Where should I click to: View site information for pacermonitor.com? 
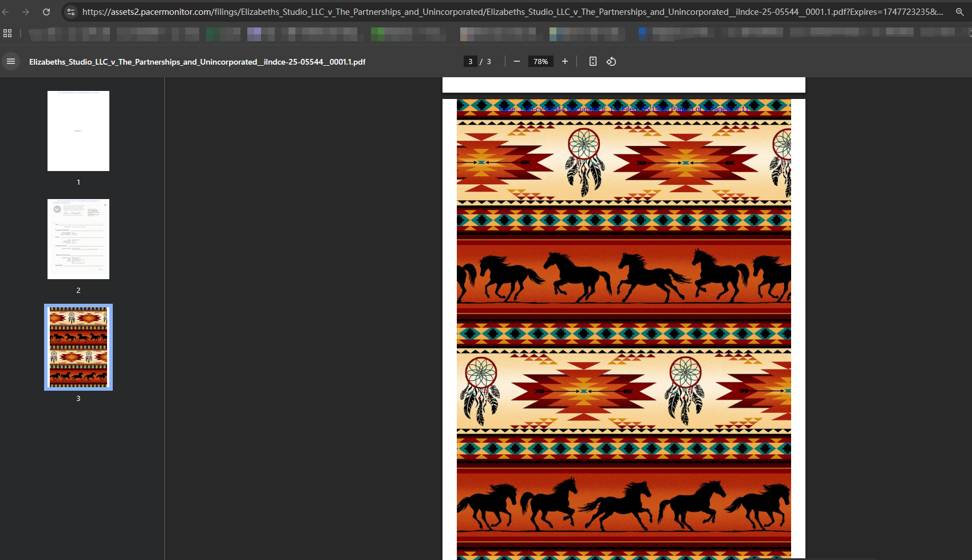71,11
